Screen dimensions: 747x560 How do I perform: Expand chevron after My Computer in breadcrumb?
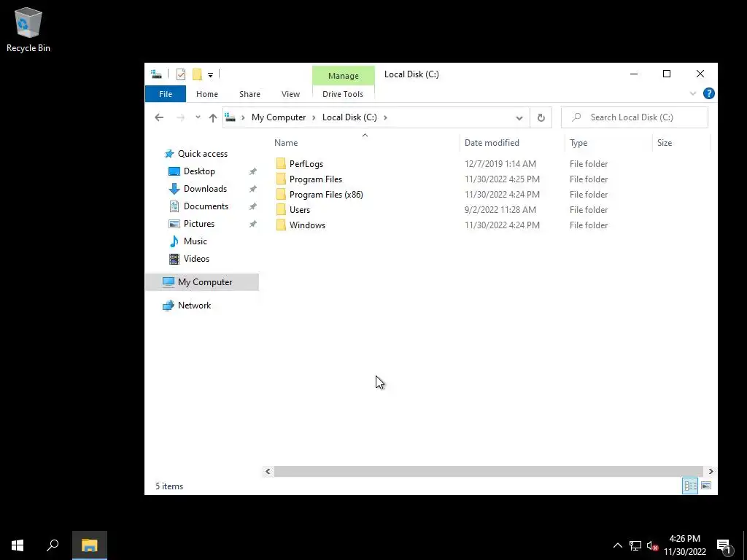click(x=314, y=117)
